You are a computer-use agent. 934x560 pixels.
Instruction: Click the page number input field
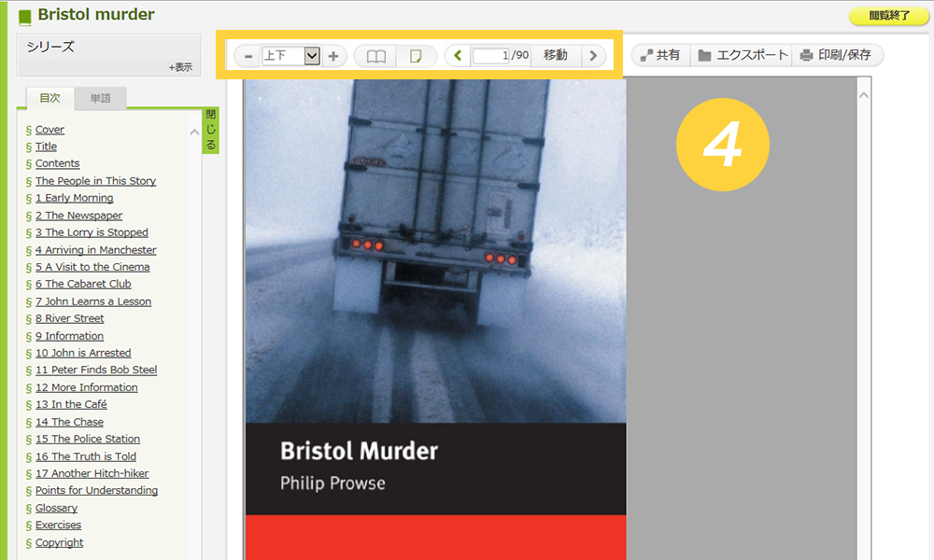click(x=491, y=56)
